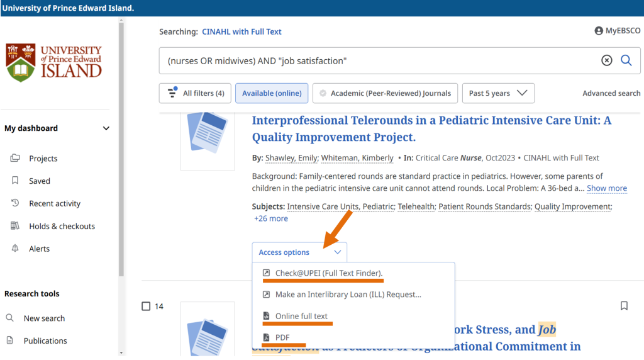Click Show more on the abstract

pyautogui.click(x=606, y=188)
